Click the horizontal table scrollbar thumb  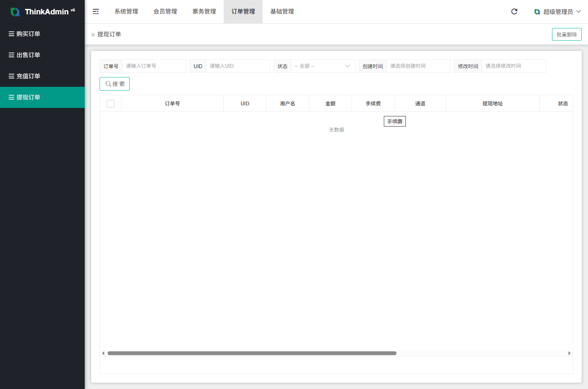pos(252,353)
